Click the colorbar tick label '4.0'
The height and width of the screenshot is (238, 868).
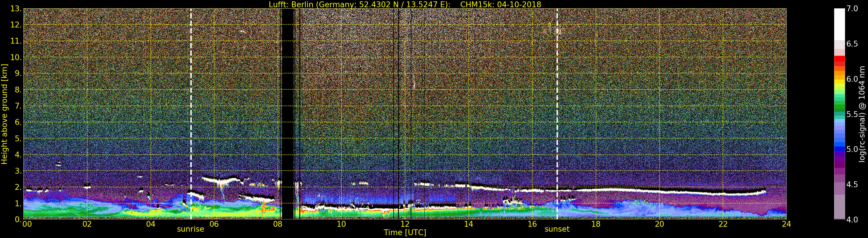point(852,220)
